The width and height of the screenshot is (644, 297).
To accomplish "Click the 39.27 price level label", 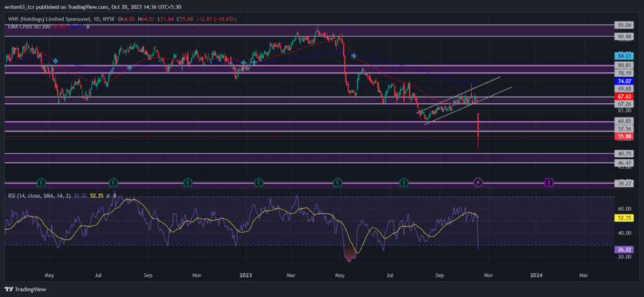I will coord(623,183).
